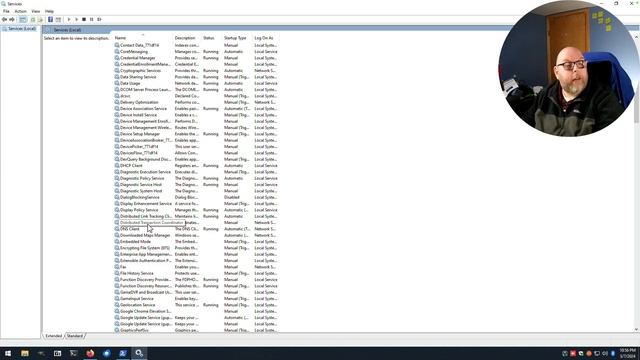Viewport: 640px width, 360px height.
Task: Open the Help menu
Action: click(x=49, y=11)
